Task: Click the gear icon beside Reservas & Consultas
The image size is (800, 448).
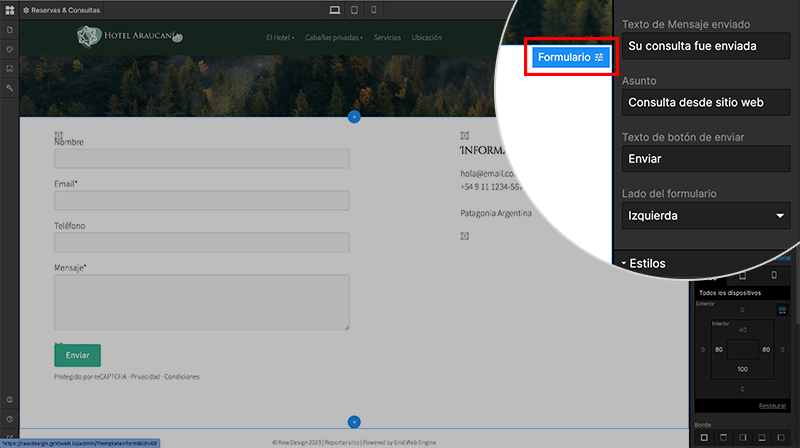Action: (x=26, y=10)
